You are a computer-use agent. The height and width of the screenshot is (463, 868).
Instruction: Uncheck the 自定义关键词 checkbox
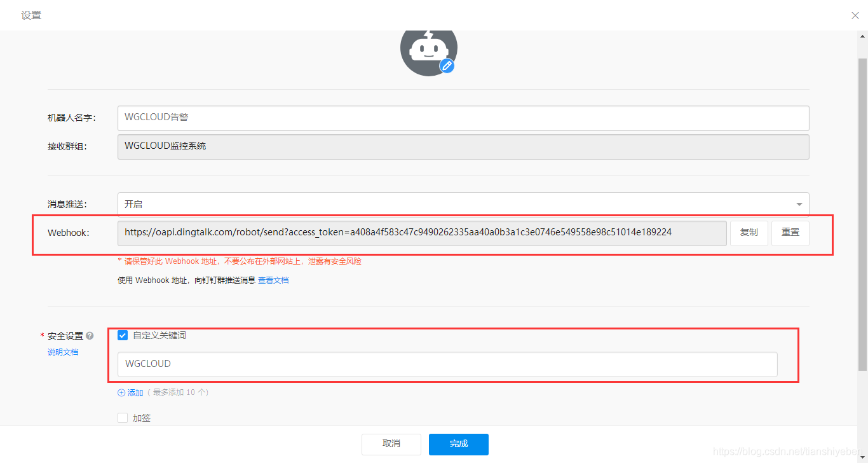point(123,336)
